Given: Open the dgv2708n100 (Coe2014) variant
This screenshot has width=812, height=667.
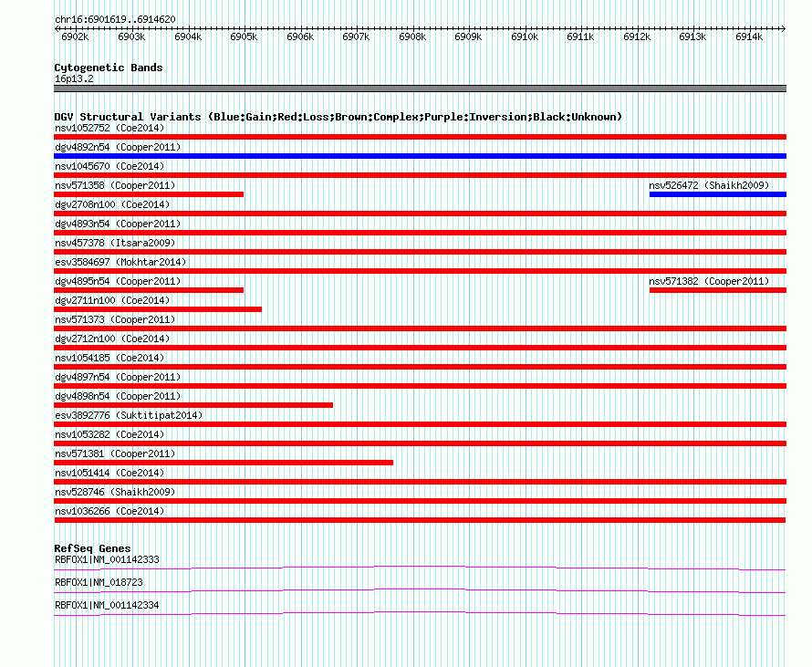Looking at the screenshot, I should click(112, 204).
